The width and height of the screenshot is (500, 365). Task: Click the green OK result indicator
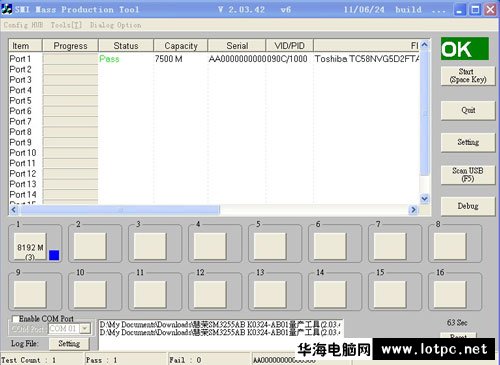465,49
